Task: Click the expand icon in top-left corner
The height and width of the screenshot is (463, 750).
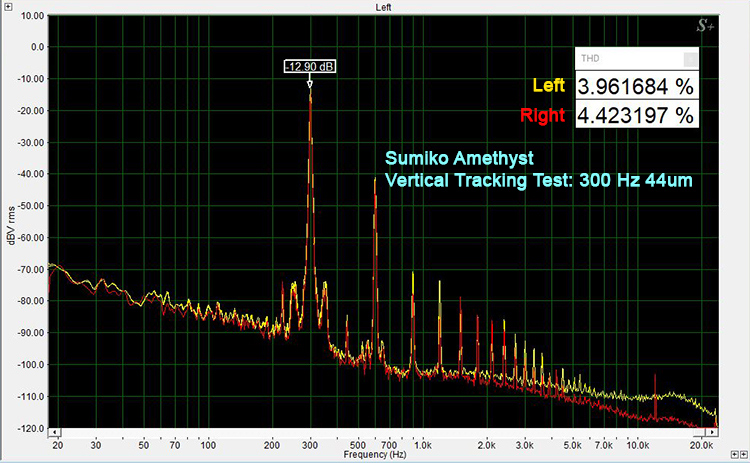Action: [x=7, y=6]
